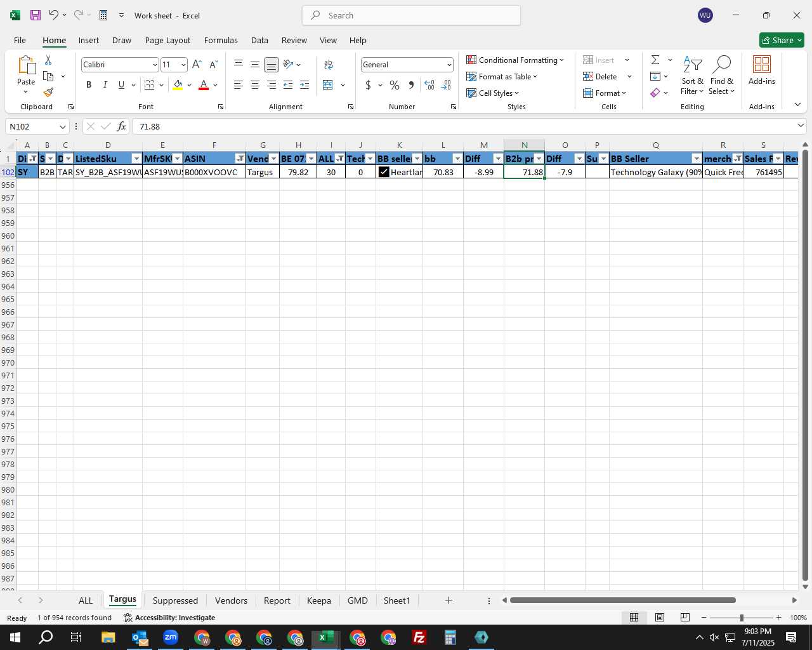Click Increase Decimal icon
The height and width of the screenshot is (650, 812).
click(x=429, y=84)
